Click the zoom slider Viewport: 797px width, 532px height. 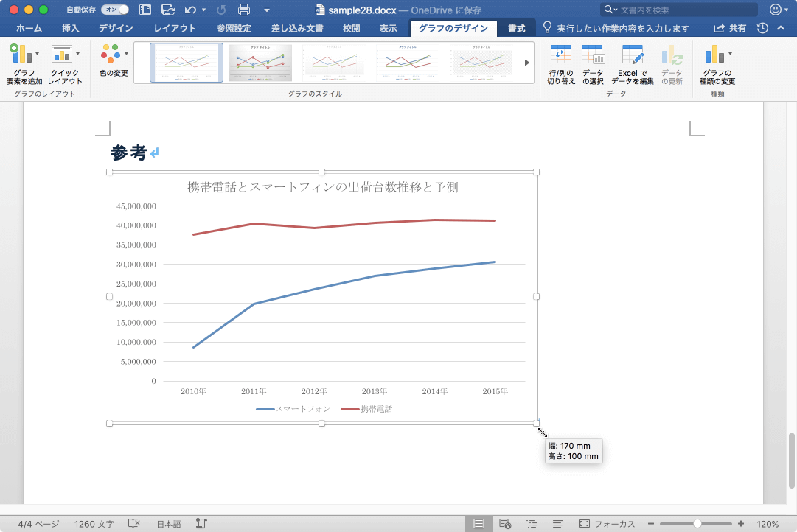(x=696, y=524)
